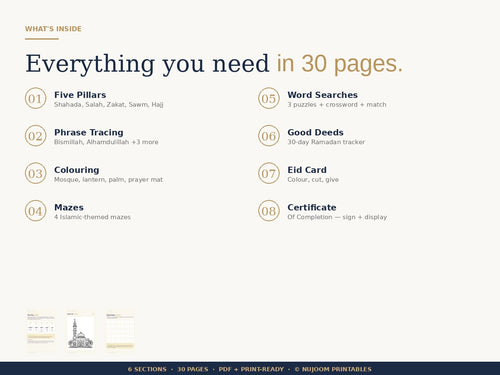The width and height of the screenshot is (500, 375).
Task: Click 'PDF + PRINT-READY' in the footer
Action: (x=251, y=369)
